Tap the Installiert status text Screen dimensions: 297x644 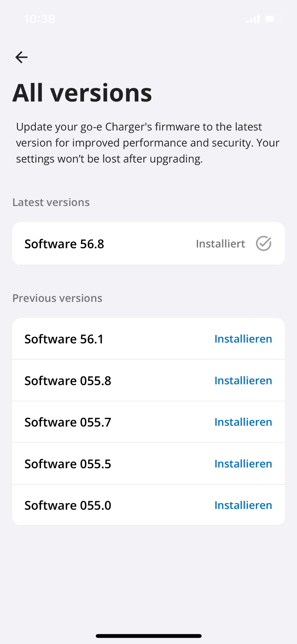[x=220, y=244]
